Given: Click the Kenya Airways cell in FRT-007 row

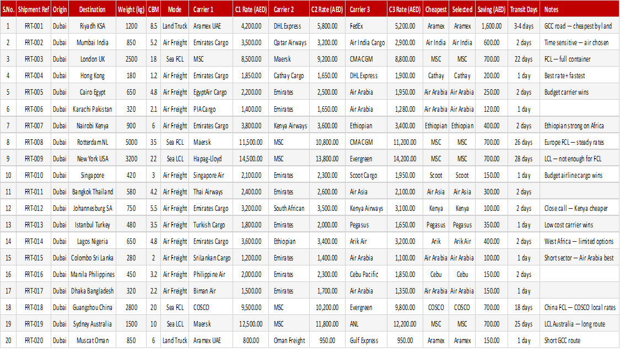Looking at the screenshot, I should click(289, 126).
